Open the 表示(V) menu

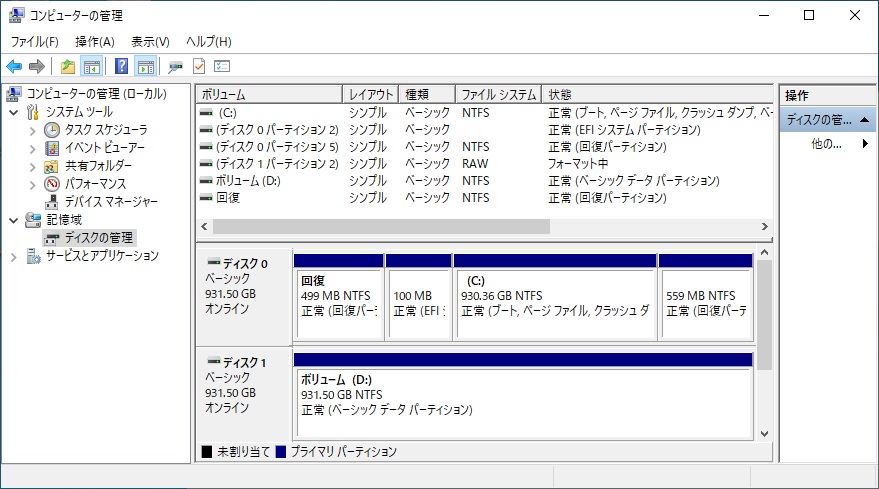150,41
